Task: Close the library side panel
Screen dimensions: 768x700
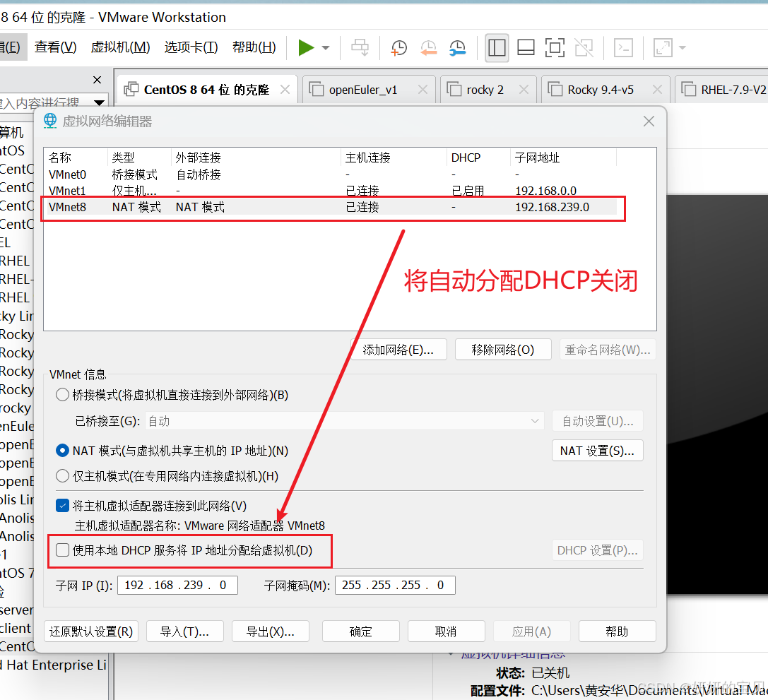Action: tap(97, 80)
